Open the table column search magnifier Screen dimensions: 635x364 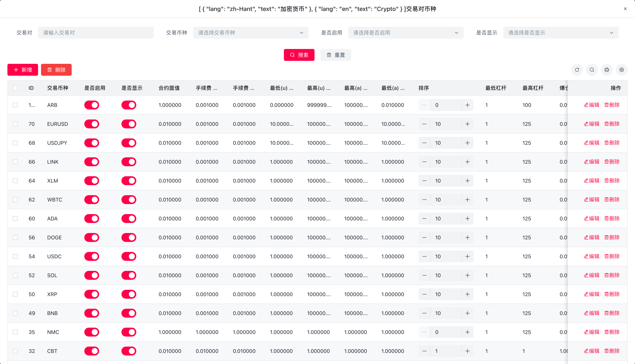click(592, 70)
